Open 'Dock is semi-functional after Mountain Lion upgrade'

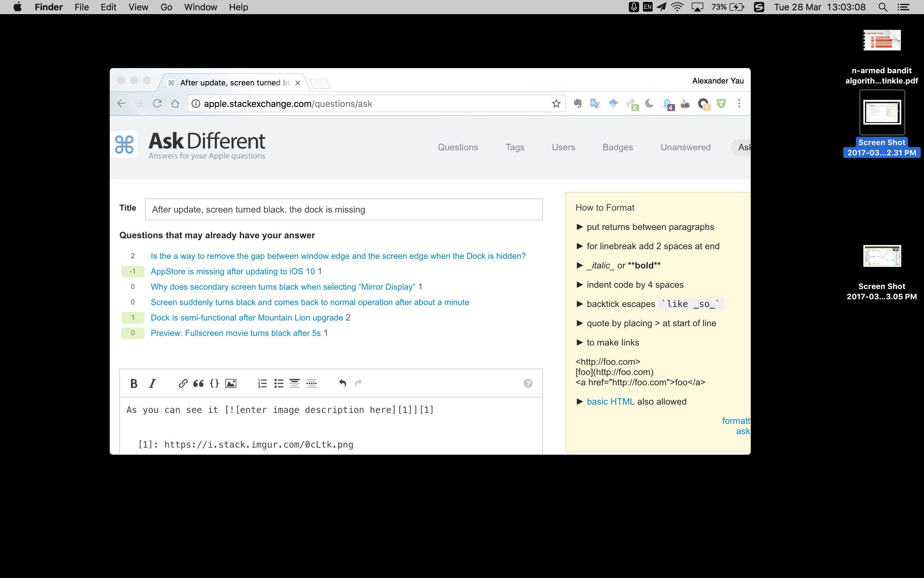tap(247, 318)
